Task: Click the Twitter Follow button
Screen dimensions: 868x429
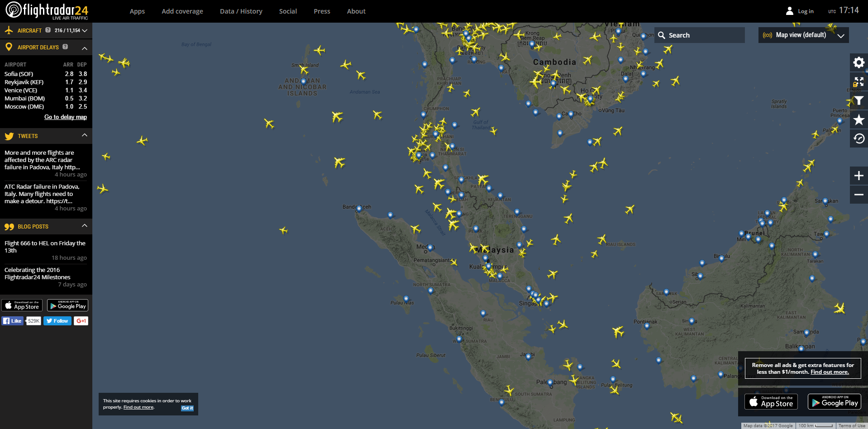Action: 57,321
